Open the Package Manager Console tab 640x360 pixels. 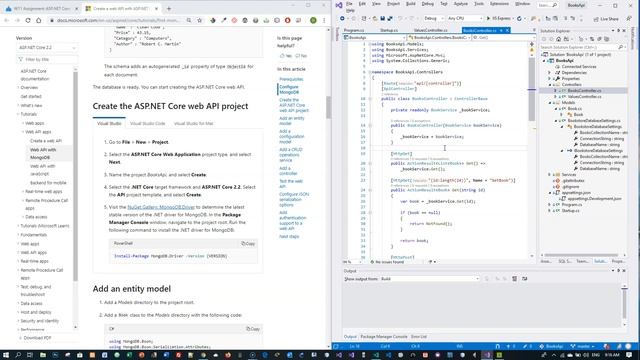tap(384, 337)
